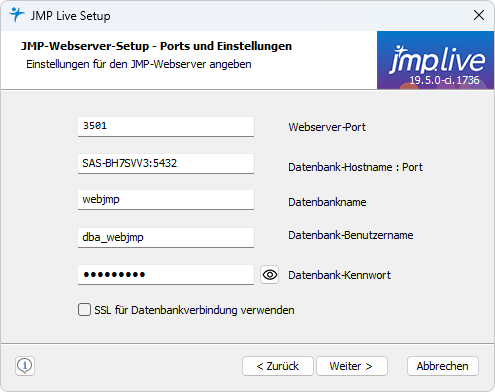This screenshot has width=495, height=392.
Task: Click the subtitle 'Einstellungen für den JMP-Webserver angeben'
Action: [x=139, y=64]
